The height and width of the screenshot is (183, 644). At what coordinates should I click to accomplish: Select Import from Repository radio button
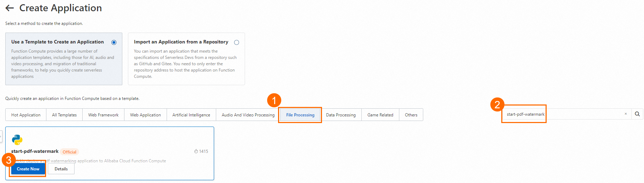(x=237, y=42)
